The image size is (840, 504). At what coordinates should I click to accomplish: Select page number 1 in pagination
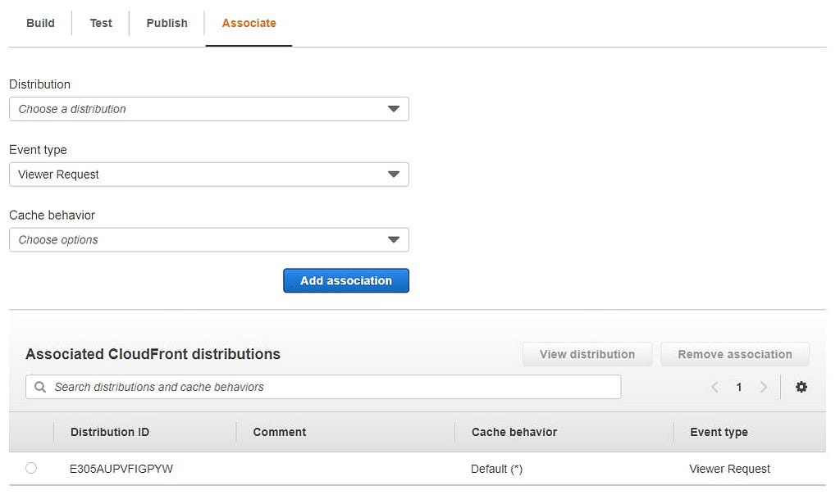(x=739, y=387)
